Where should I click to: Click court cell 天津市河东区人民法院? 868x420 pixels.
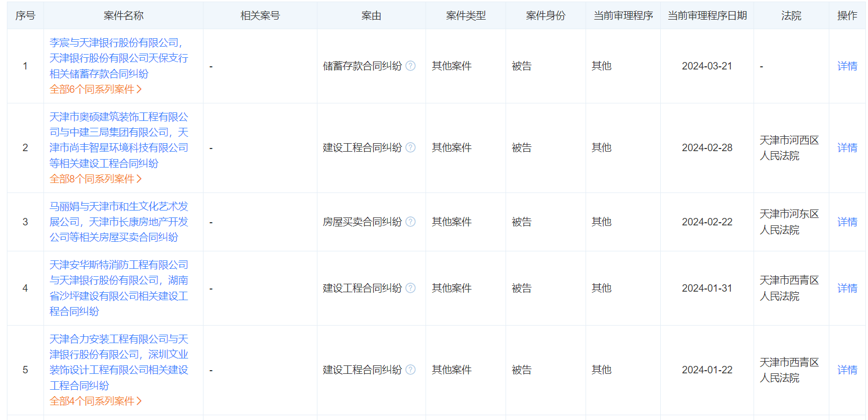pos(789,222)
